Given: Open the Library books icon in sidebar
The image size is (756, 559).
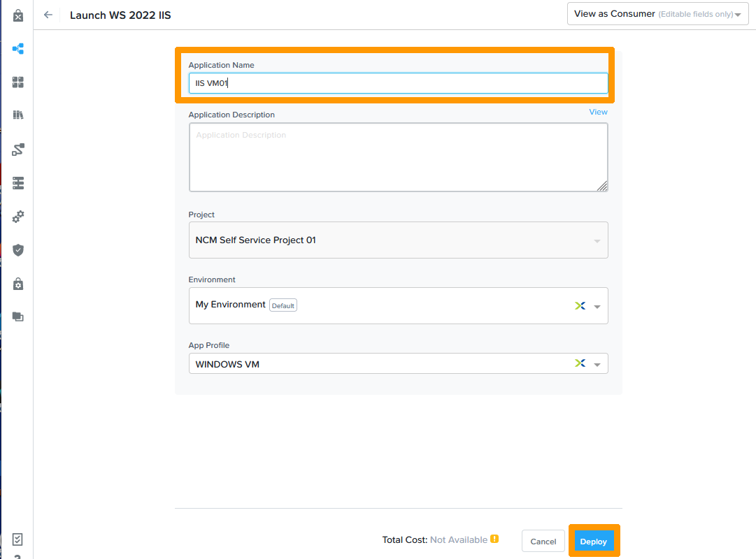Looking at the screenshot, I should coord(18,115).
